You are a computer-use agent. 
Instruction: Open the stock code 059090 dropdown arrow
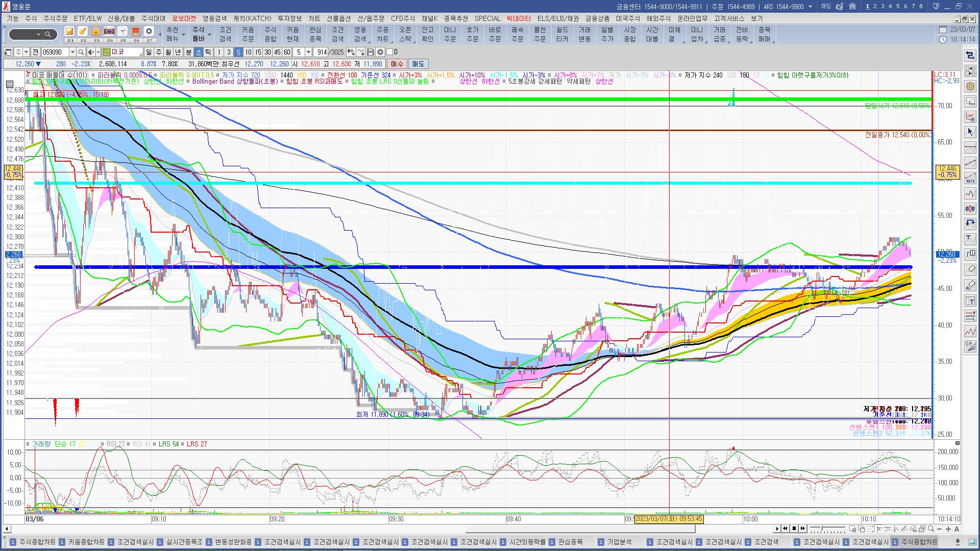click(x=72, y=52)
